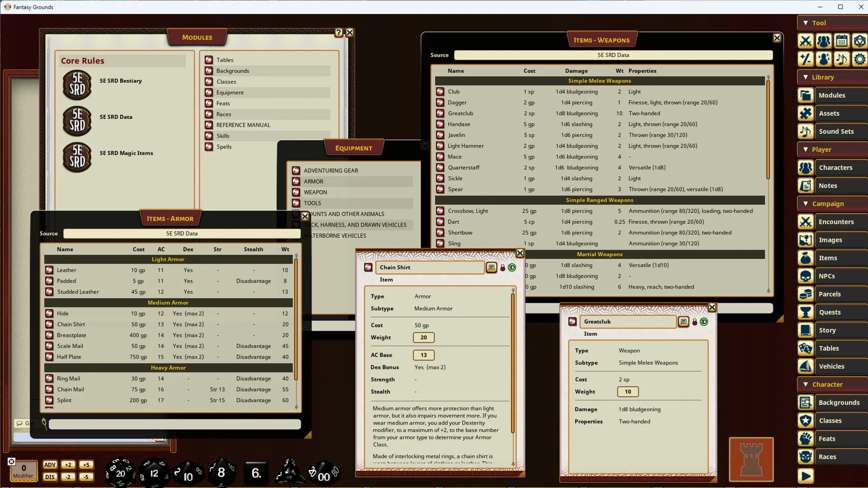The width and height of the screenshot is (868, 488).
Task: Open the Source selector in Items - Weapons
Action: coord(613,55)
